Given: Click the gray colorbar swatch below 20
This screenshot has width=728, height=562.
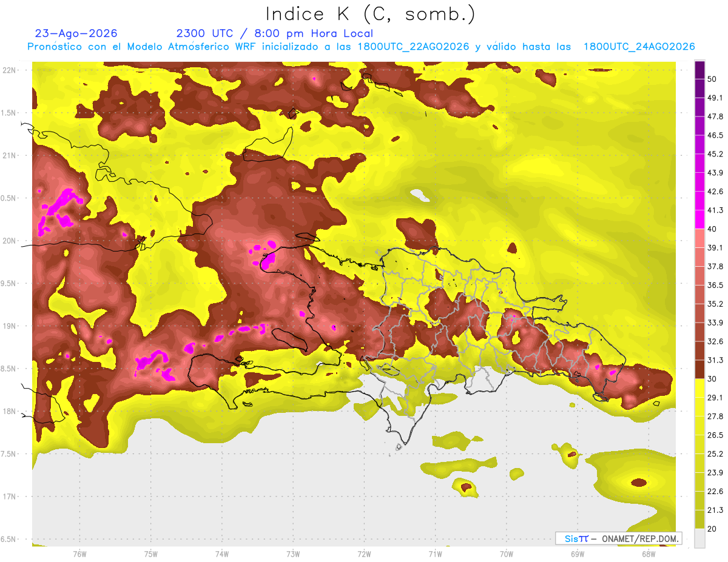Looking at the screenshot, I should [x=699, y=538].
